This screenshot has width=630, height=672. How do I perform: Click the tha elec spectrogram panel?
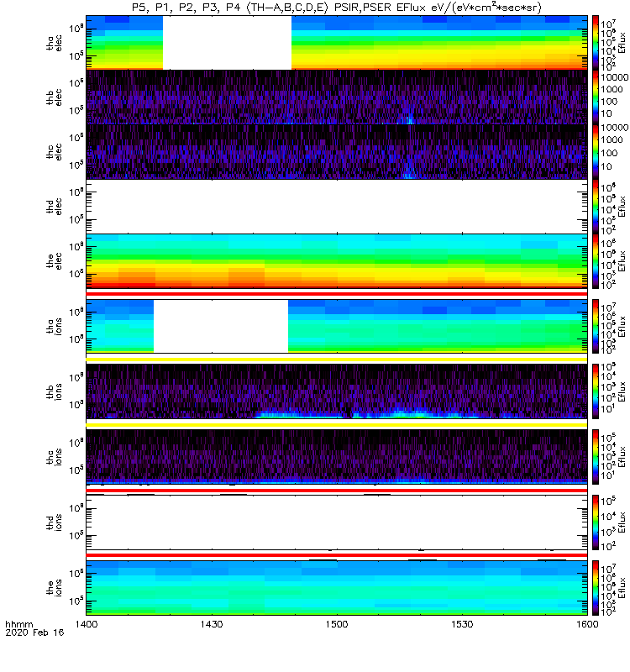(437, 42)
